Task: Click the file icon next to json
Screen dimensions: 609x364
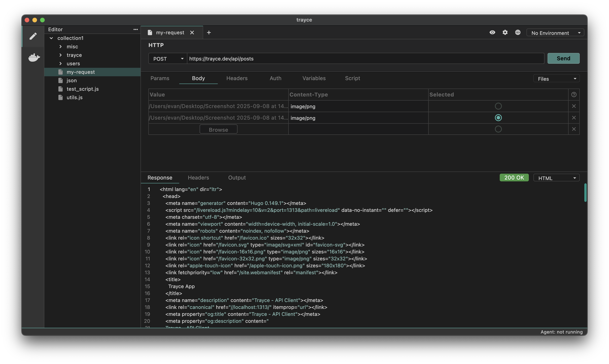Action: pyautogui.click(x=61, y=81)
